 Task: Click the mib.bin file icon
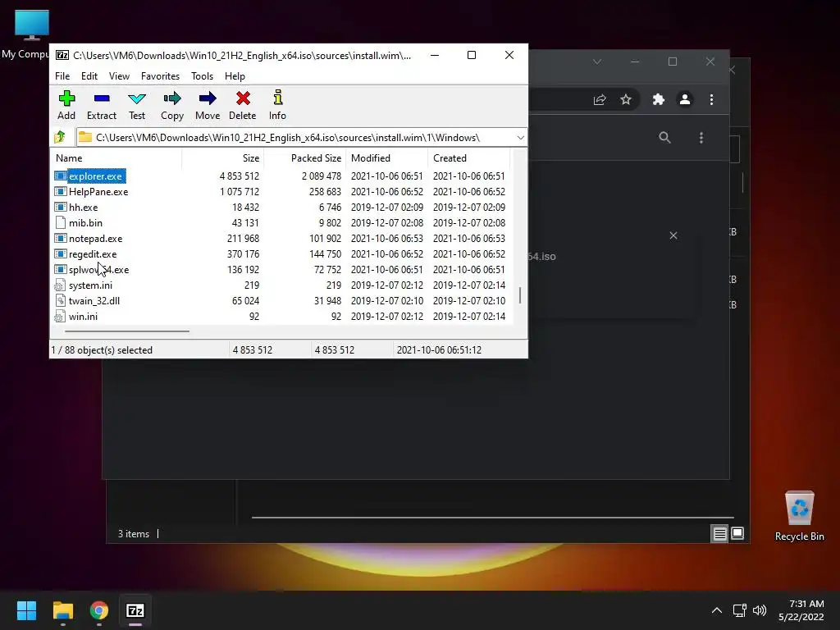[61, 222]
